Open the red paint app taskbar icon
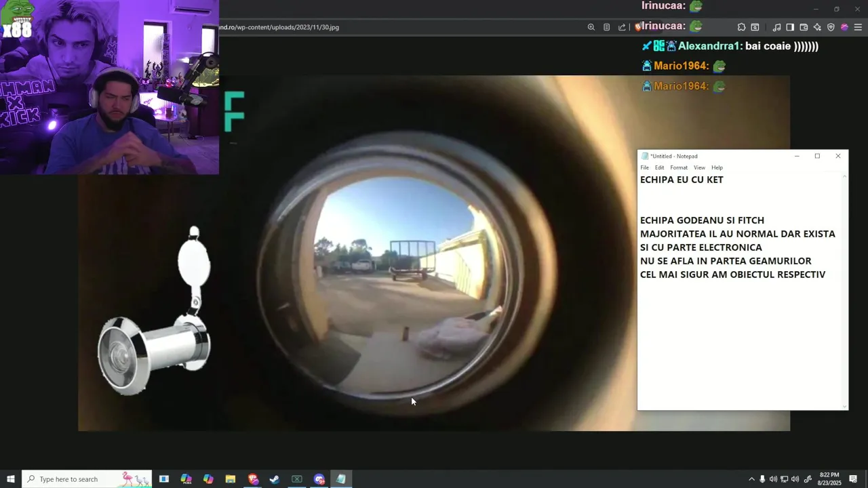868x488 pixels. pyautogui.click(x=253, y=479)
